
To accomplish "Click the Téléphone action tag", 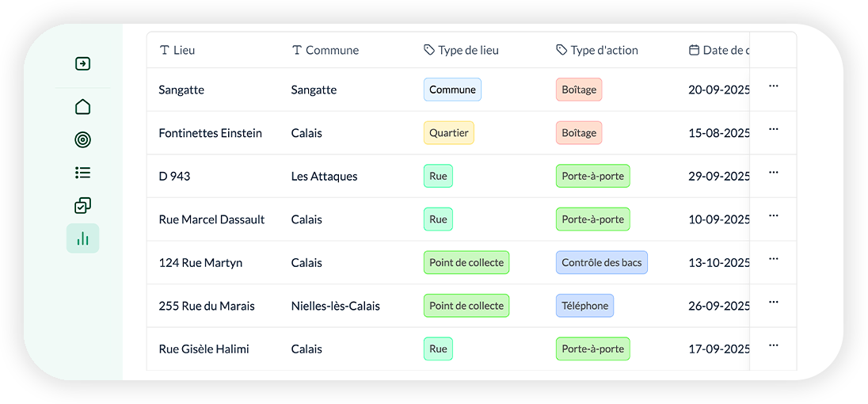I will [x=584, y=306].
